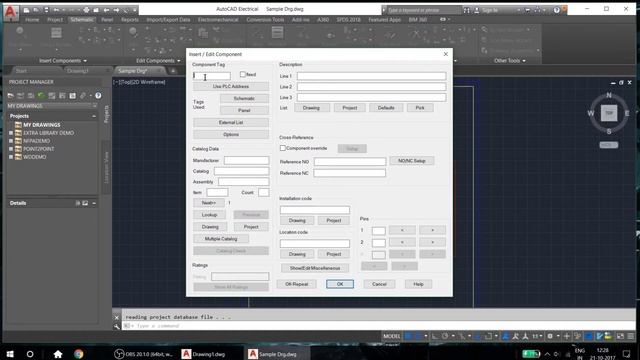
Task: Open the Conversion Tools ribbon tab
Action: [265, 20]
